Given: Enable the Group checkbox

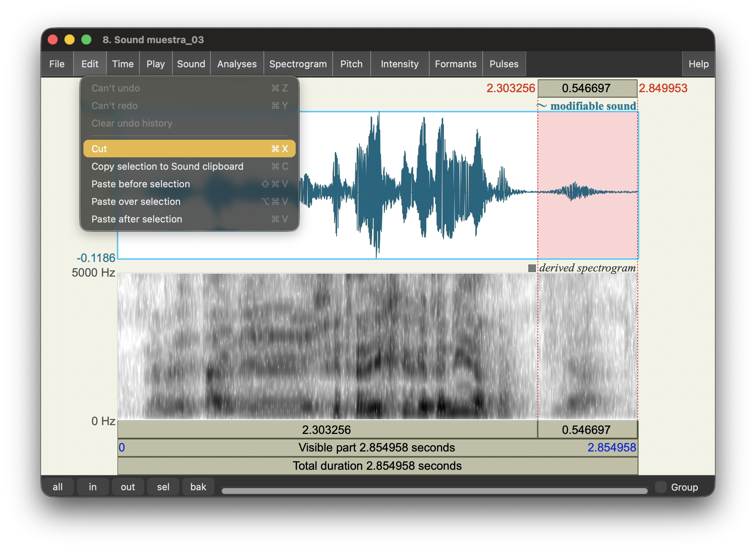Looking at the screenshot, I should [x=661, y=487].
